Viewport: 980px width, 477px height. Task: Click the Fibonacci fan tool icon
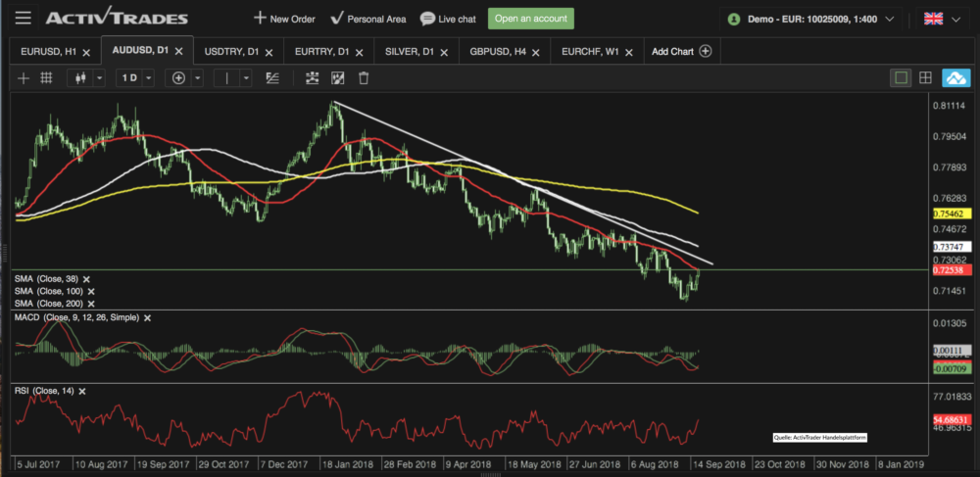coord(272,78)
